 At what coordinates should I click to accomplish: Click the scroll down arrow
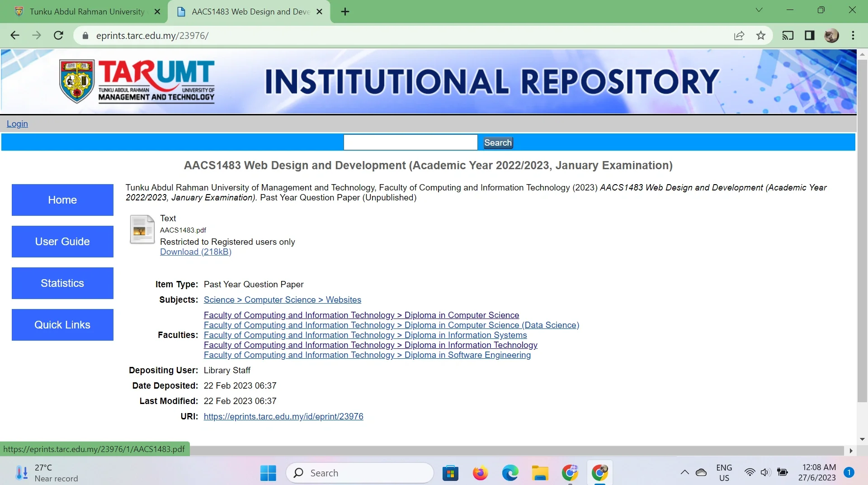(862, 439)
